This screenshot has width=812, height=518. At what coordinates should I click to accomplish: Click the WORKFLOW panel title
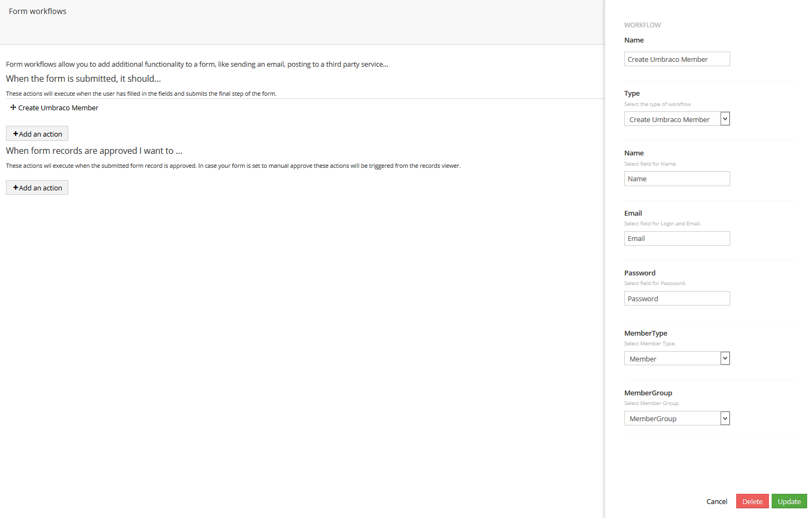tap(642, 25)
